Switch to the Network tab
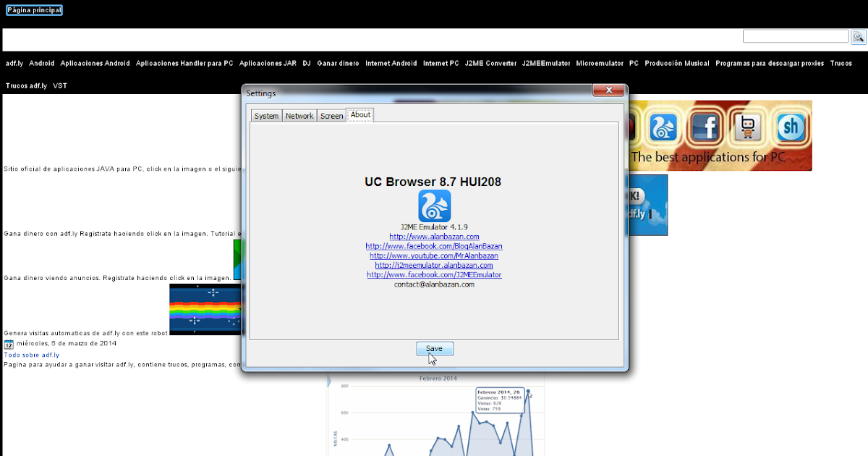Viewport: 868px width, 456px height. (299, 116)
